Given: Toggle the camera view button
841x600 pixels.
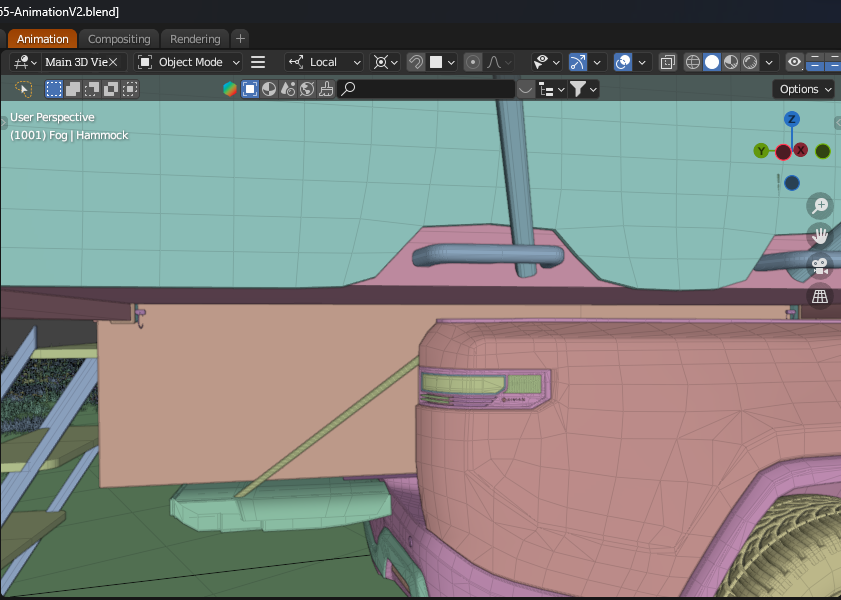Looking at the screenshot, I should click(x=820, y=266).
